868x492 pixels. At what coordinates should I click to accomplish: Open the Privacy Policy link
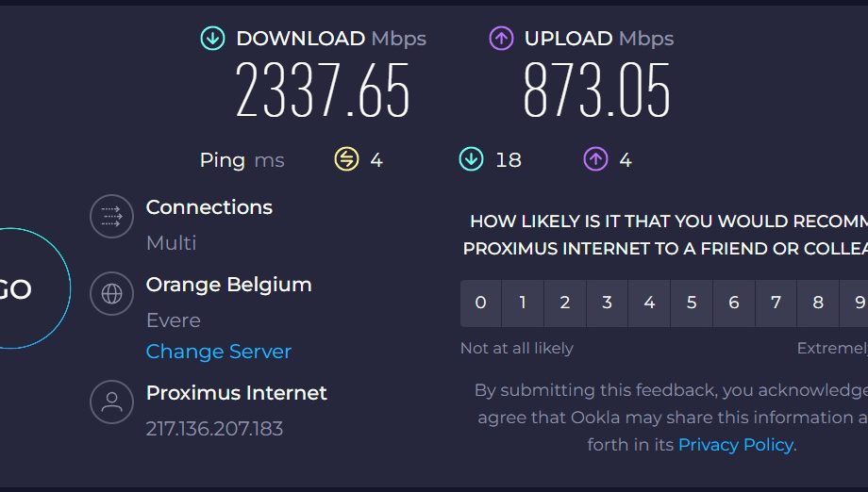click(736, 445)
